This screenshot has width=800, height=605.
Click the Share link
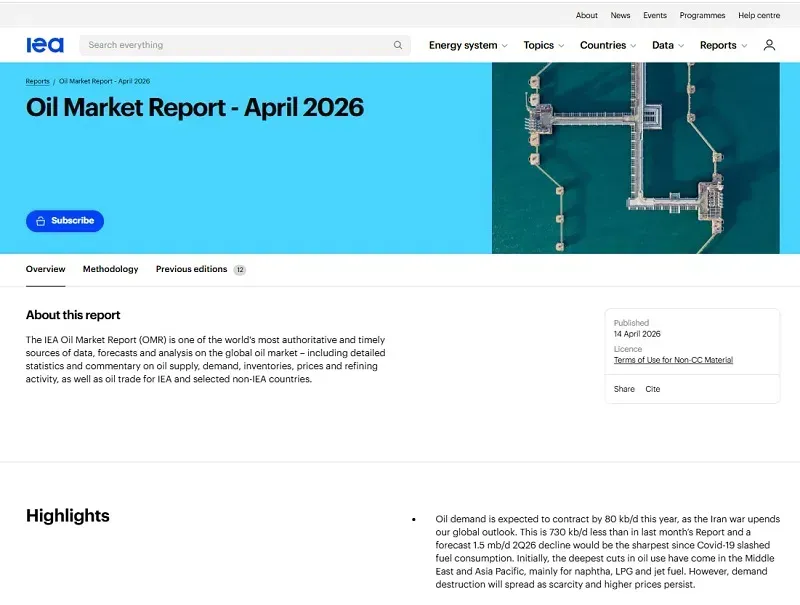[x=624, y=389]
